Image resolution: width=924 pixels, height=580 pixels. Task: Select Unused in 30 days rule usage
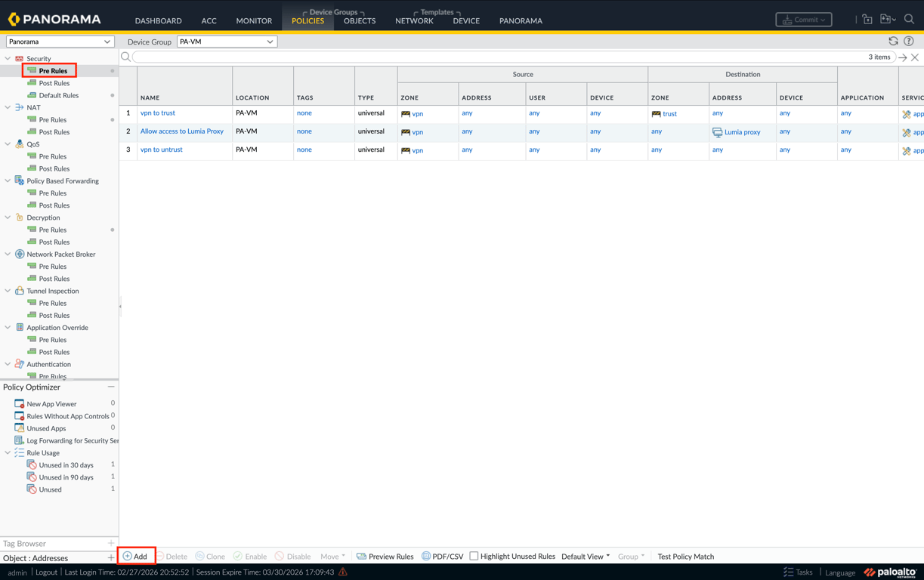coord(66,465)
